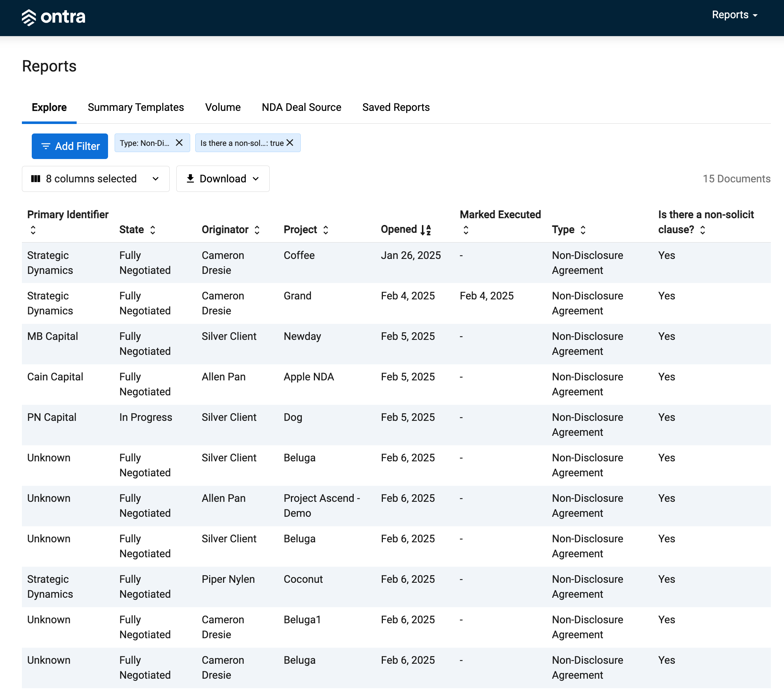Click the Add Filter button

(70, 146)
